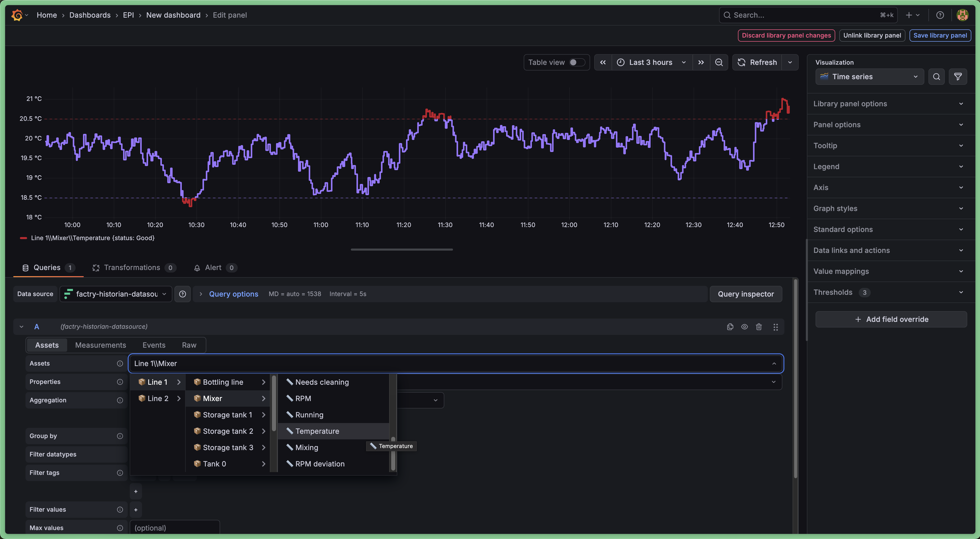Switch to the Transformations tab
Image resolution: width=980 pixels, height=539 pixels.
pos(132,268)
